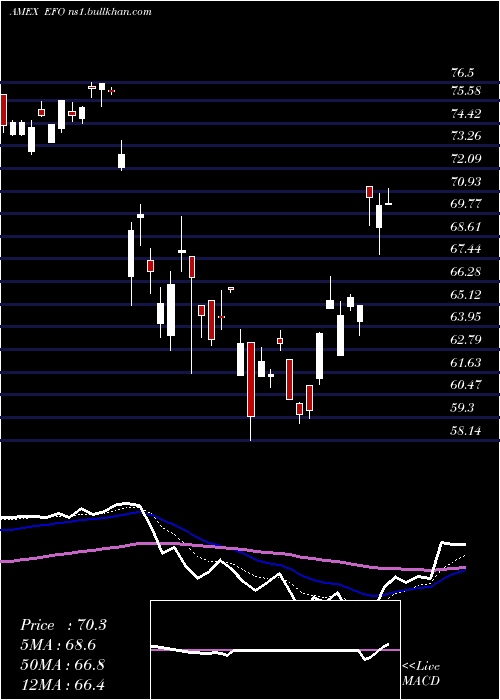Select the 60.47 price axis label
Viewport: 500px width, 700px height.
pos(466,385)
